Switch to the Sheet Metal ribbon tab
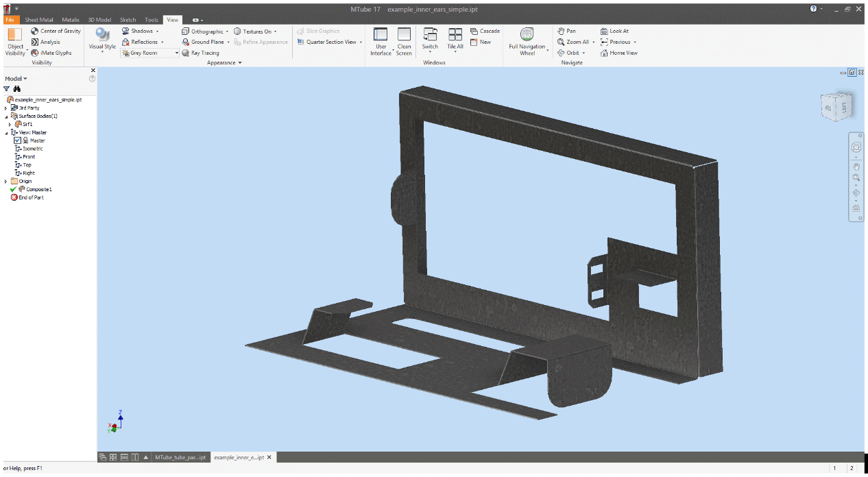Screen dimensions: 868x477 (39, 20)
